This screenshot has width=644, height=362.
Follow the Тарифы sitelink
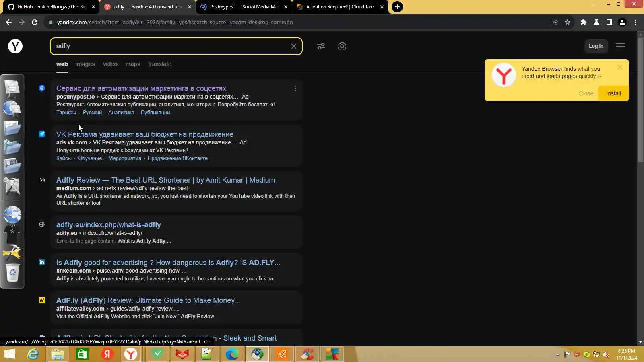click(x=66, y=113)
